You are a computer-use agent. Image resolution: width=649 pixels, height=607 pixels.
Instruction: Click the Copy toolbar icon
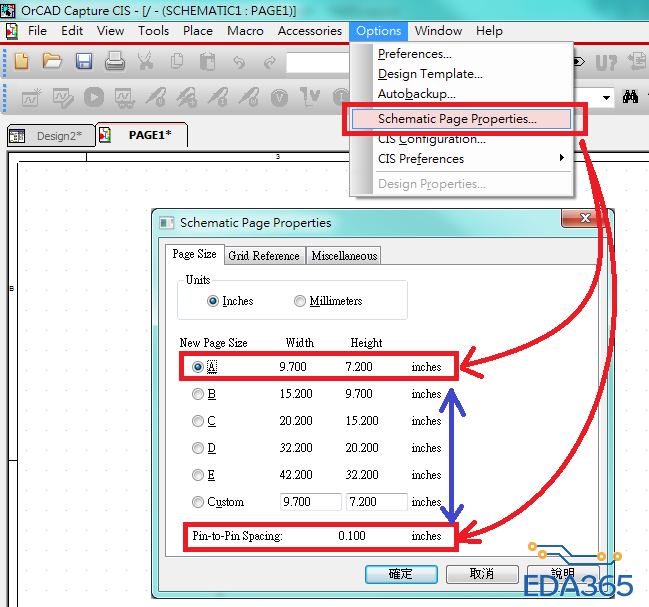click(177, 62)
